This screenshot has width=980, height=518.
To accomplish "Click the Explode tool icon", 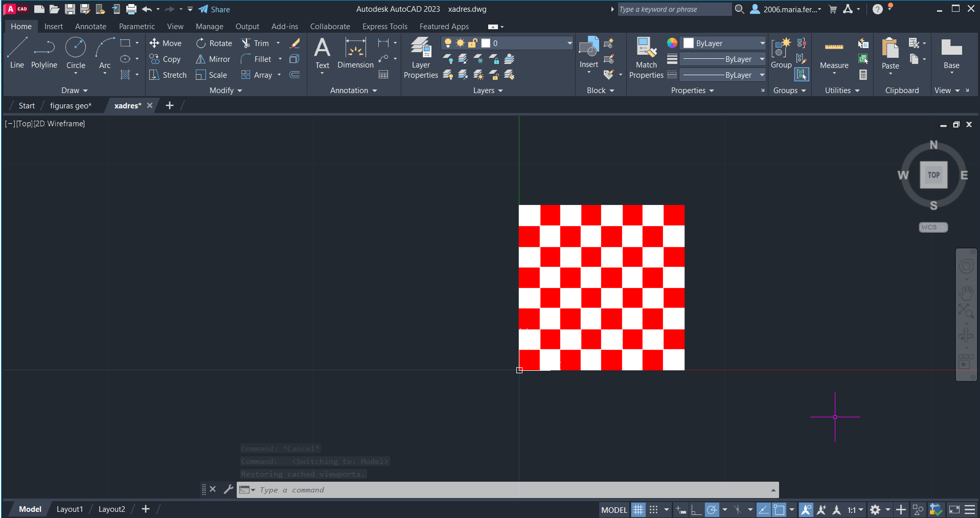I will point(294,59).
